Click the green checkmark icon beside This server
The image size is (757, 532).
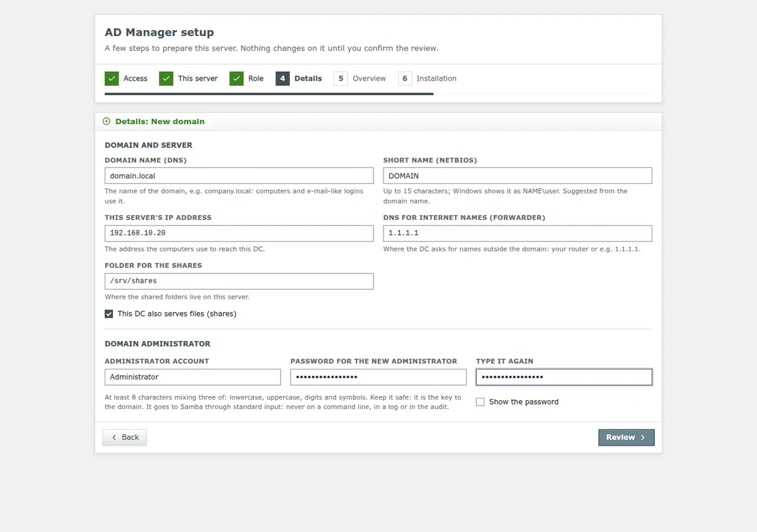coord(166,79)
